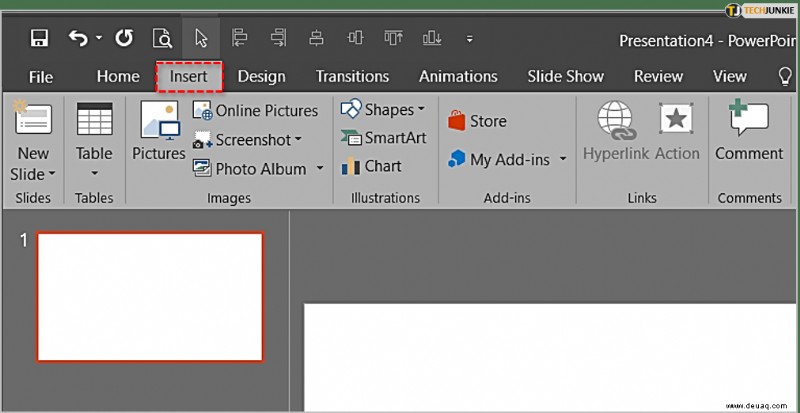
Task: Switch to the Home tab
Action: pyautogui.click(x=118, y=77)
